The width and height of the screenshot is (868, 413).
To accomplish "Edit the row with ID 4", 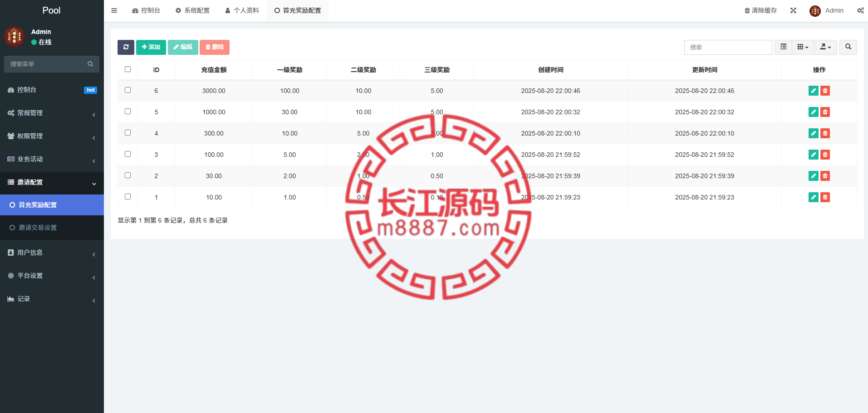I will click(x=814, y=133).
